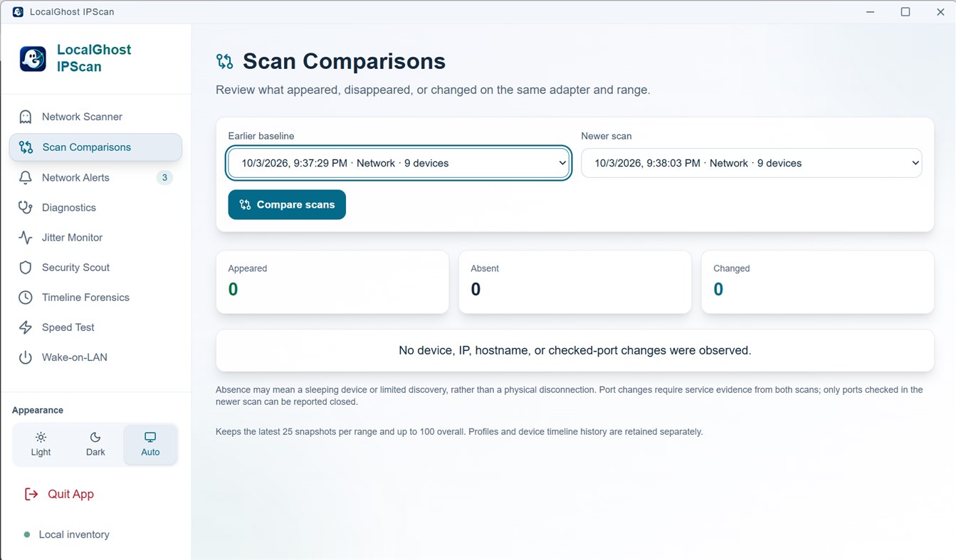Click the Network Alerts badge showing 3

click(164, 178)
